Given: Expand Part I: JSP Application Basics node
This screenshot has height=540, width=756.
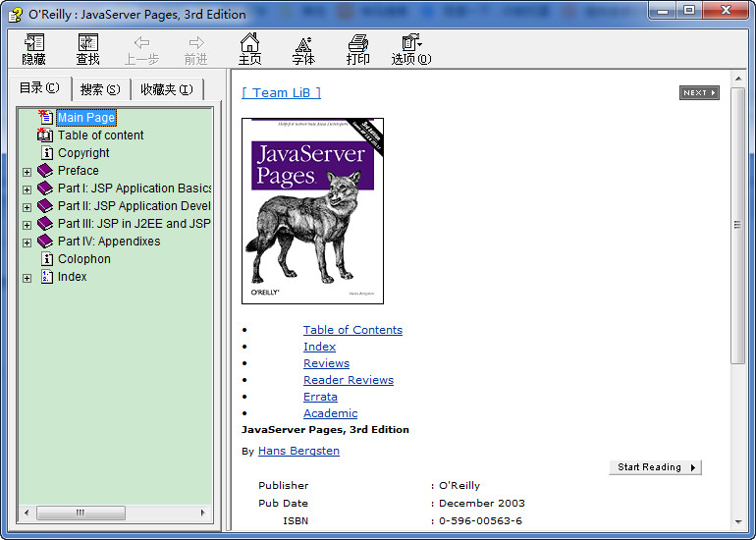Looking at the screenshot, I should pyautogui.click(x=27, y=189).
